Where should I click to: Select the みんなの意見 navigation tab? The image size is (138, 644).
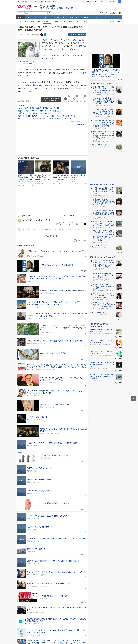[x=73, y=17]
